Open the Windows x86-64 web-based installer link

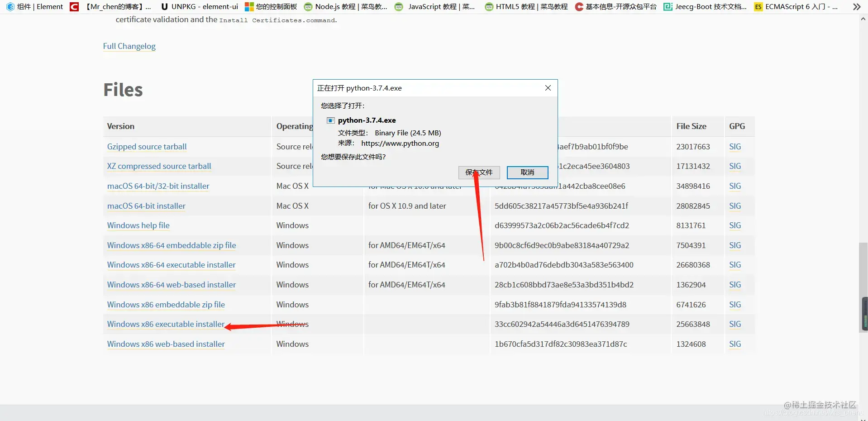172,285
